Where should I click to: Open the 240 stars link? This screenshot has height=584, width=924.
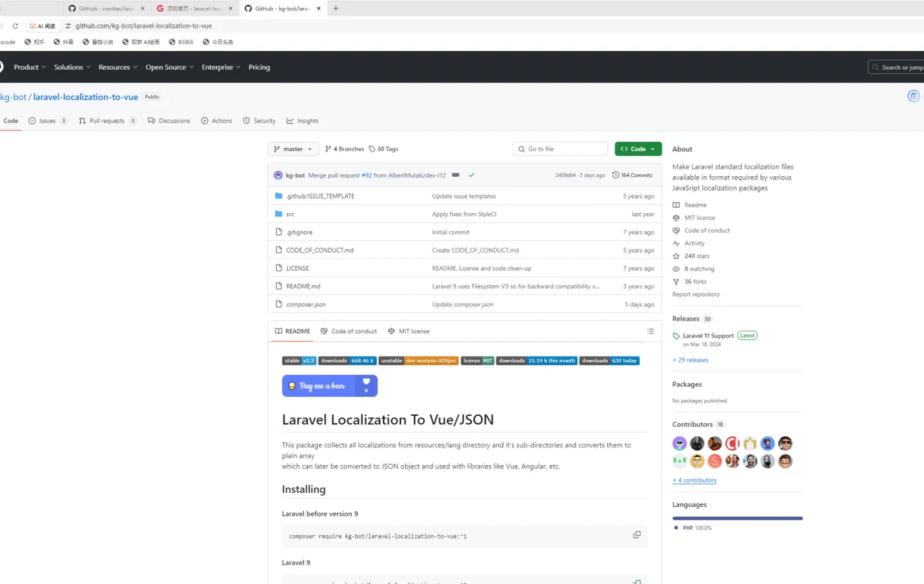[691, 256]
